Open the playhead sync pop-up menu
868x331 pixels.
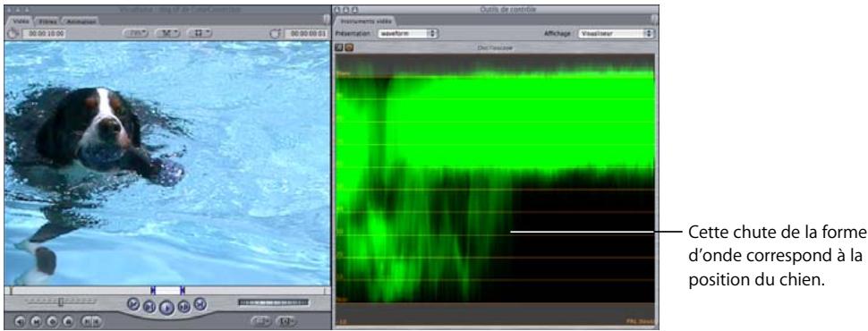pyautogui.click(x=167, y=33)
